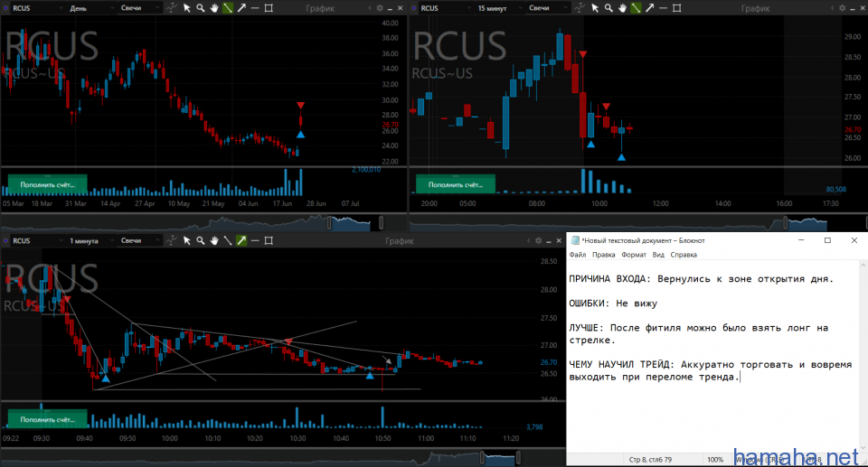Image resolution: width=868 pixels, height=467 pixels.
Task: Open the RCUS ticker dropdown in daily chart
Action: pos(36,8)
